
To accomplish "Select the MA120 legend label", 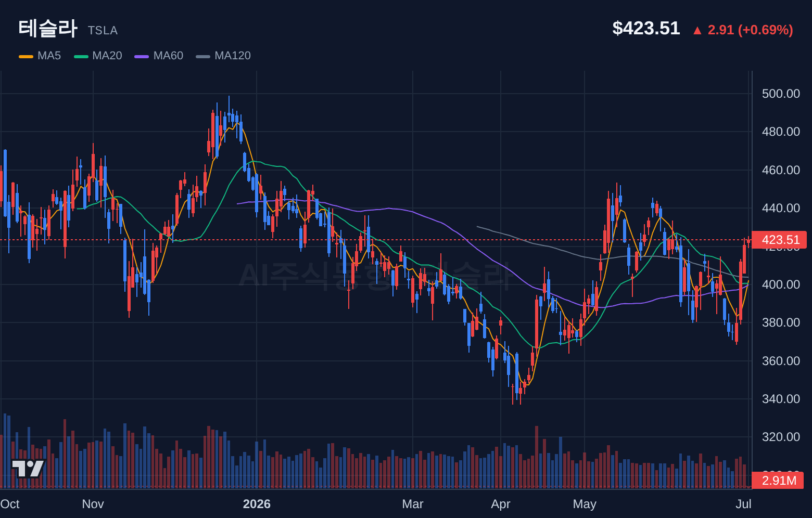I will tap(233, 56).
